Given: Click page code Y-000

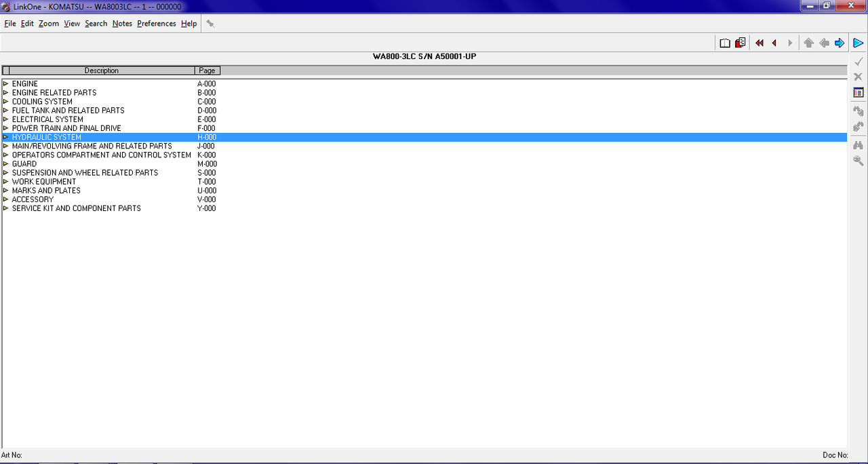Looking at the screenshot, I should pyautogui.click(x=207, y=208).
